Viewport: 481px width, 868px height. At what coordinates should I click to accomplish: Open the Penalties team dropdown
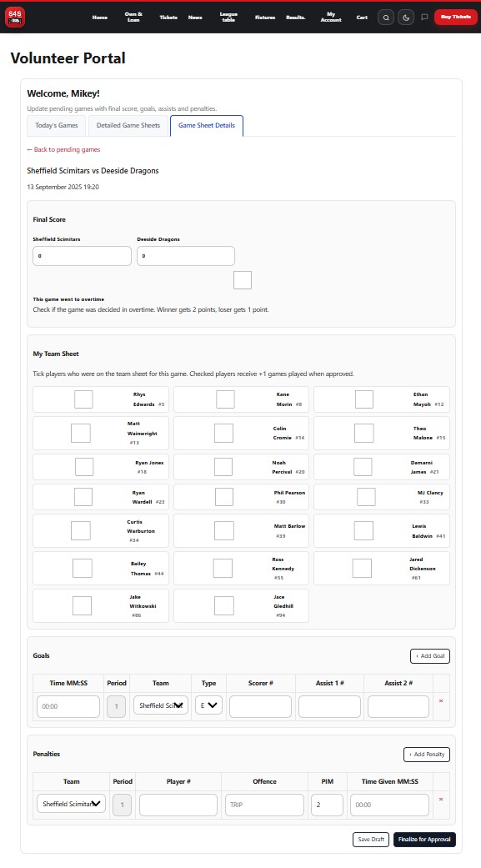[71, 804]
